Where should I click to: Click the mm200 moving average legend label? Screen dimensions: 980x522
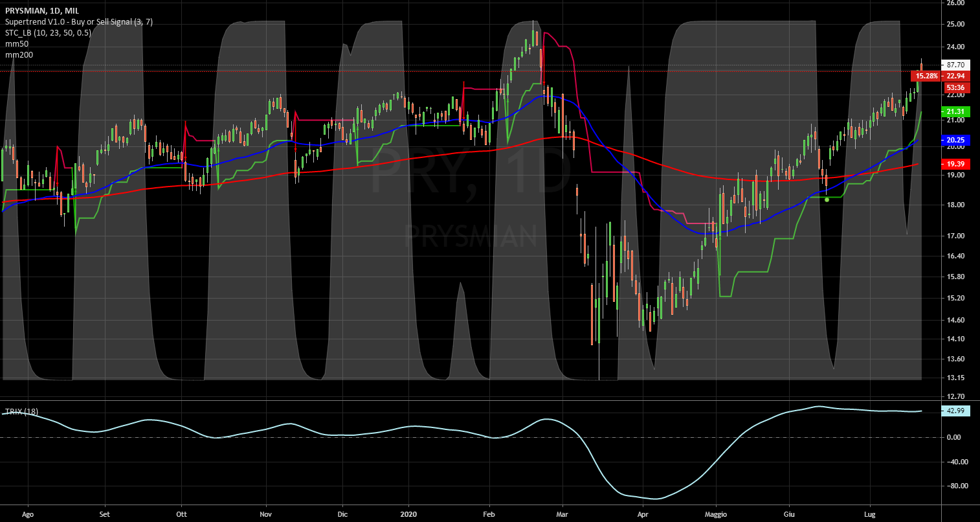click(x=19, y=55)
